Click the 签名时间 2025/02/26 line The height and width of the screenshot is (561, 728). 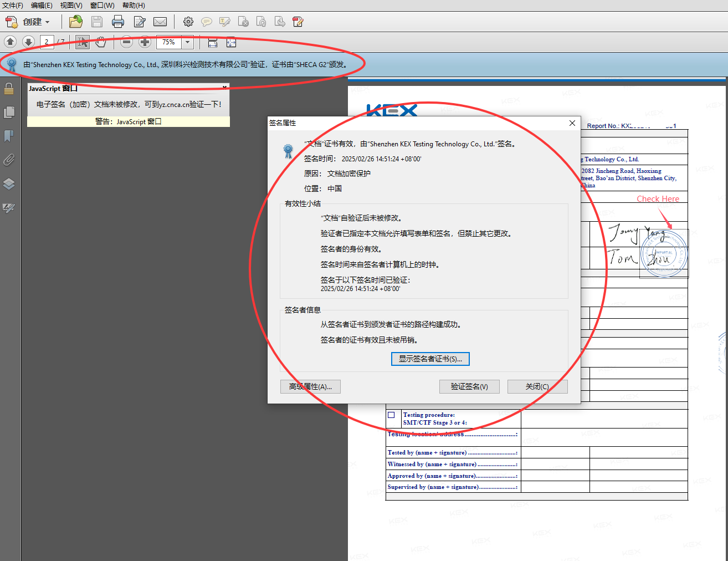[x=362, y=159]
